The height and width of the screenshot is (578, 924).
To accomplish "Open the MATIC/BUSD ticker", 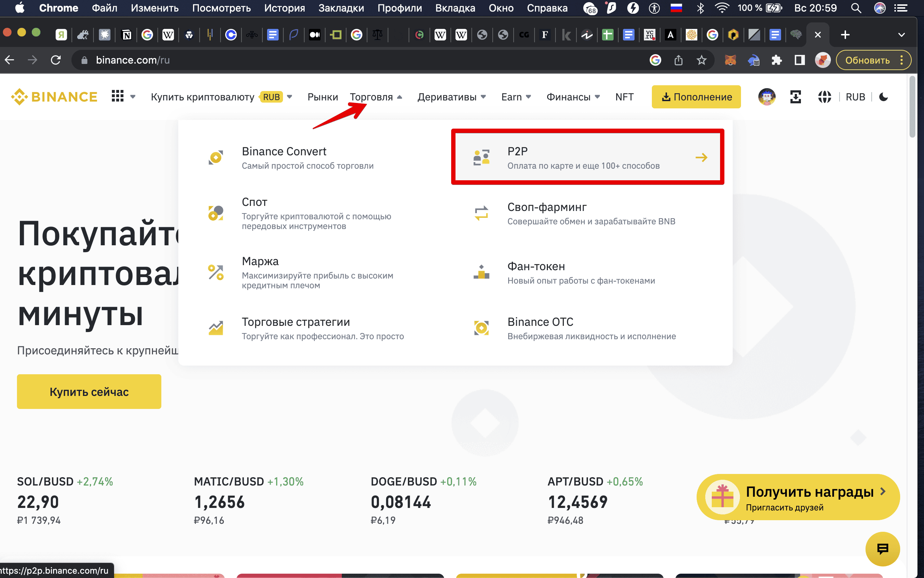I will (249, 501).
